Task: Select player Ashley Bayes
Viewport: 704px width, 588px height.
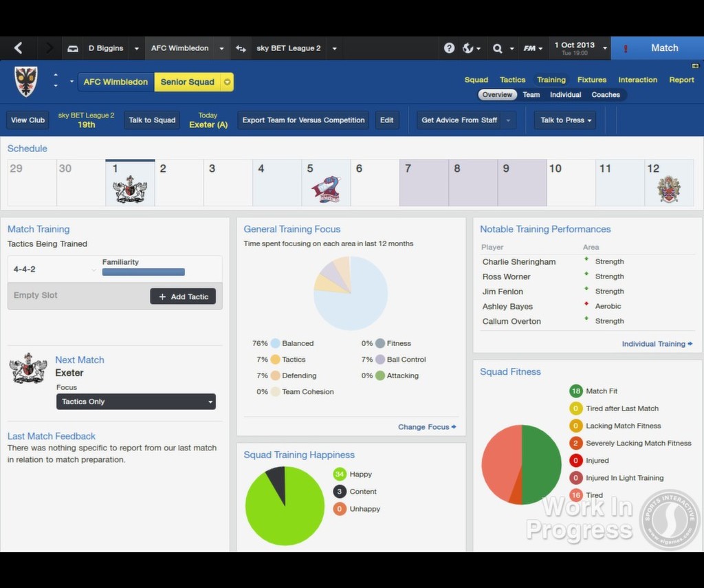Action: (x=507, y=306)
